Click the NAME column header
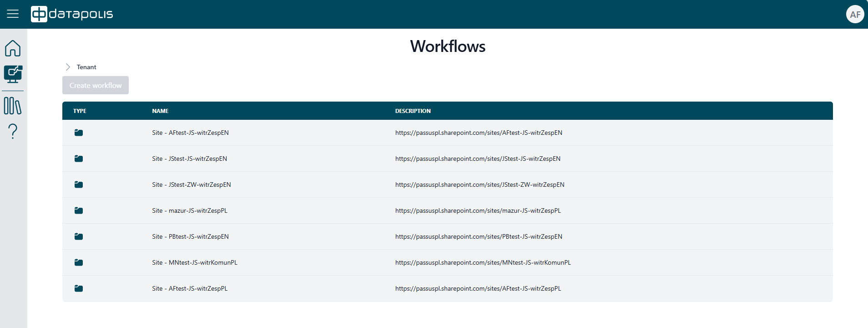This screenshot has width=868, height=328. pyautogui.click(x=160, y=111)
